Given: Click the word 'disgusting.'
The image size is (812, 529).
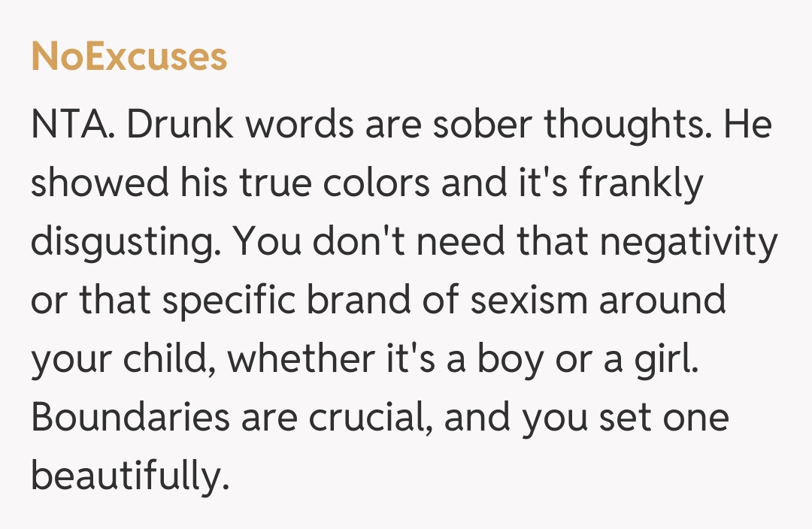Looking at the screenshot, I should coord(125,243).
